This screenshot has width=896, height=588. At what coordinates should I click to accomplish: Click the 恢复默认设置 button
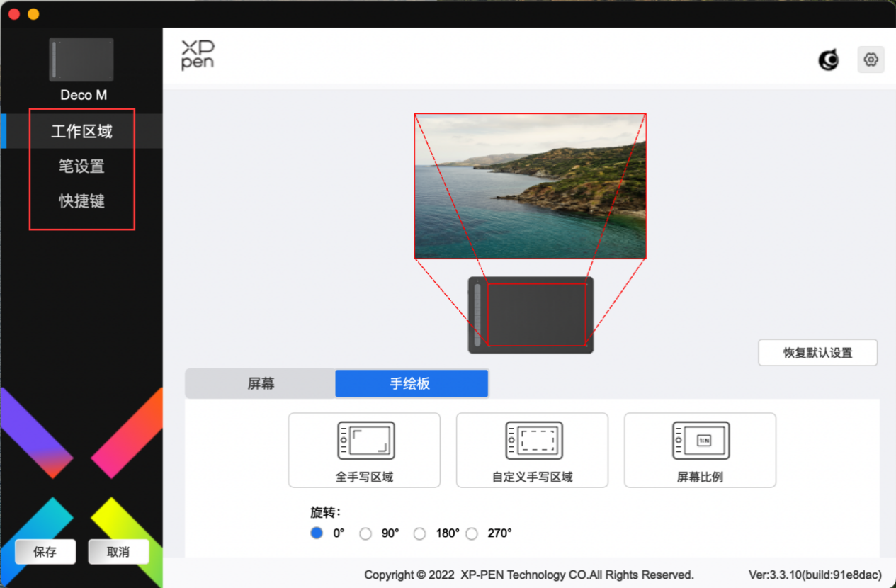tap(817, 353)
